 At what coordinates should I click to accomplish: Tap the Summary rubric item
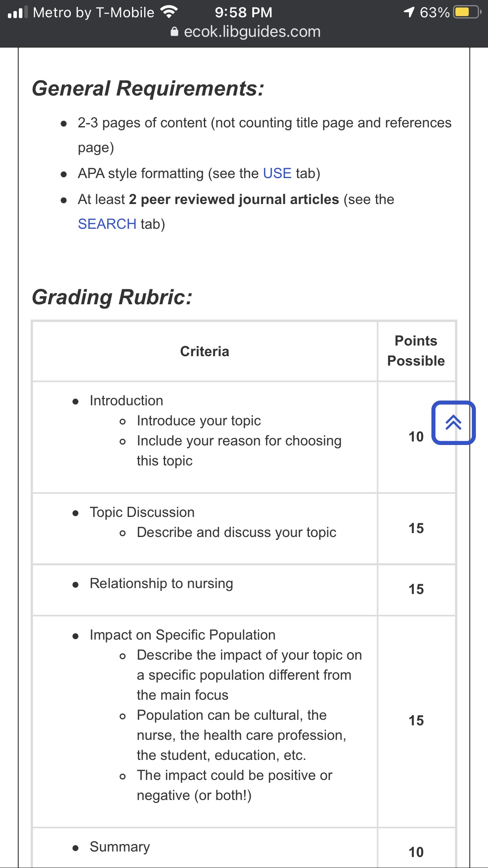point(120,847)
